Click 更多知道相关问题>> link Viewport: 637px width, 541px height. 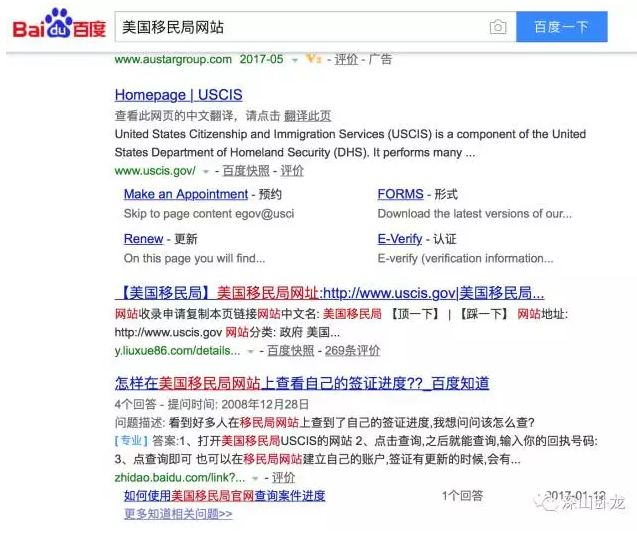(178, 514)
